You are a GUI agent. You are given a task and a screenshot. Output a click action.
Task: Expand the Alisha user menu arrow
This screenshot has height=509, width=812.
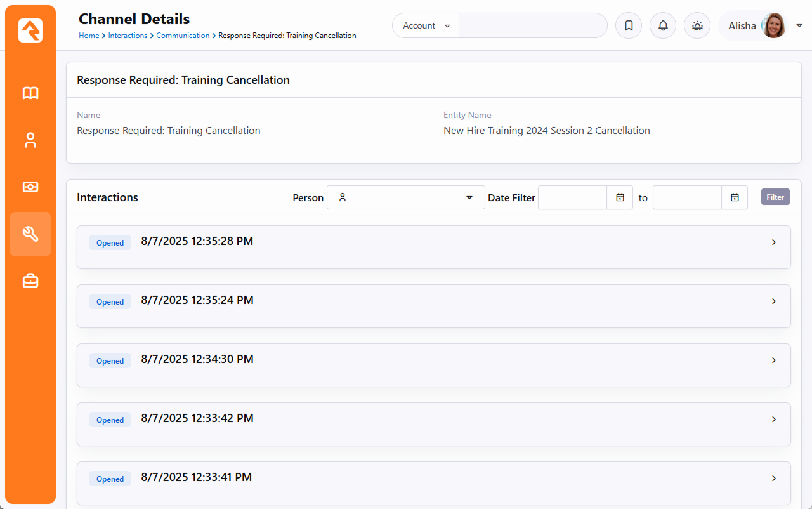(799, 26)
